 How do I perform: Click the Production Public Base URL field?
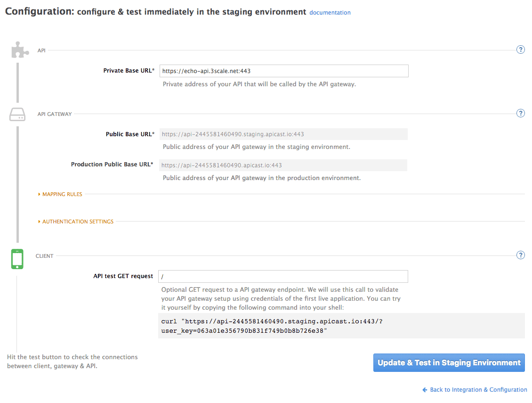[x=283, y=165]
